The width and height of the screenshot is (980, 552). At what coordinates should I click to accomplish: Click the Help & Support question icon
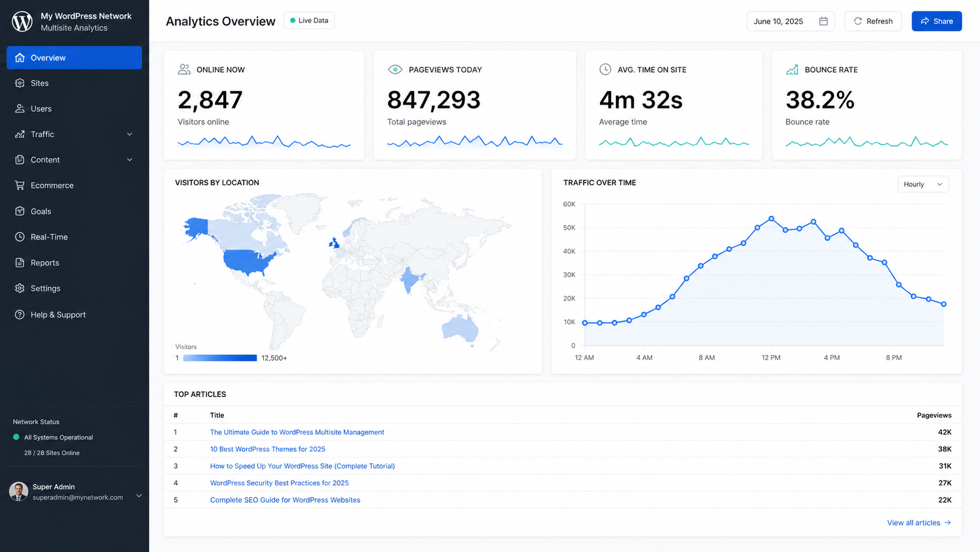click(20, 314)
